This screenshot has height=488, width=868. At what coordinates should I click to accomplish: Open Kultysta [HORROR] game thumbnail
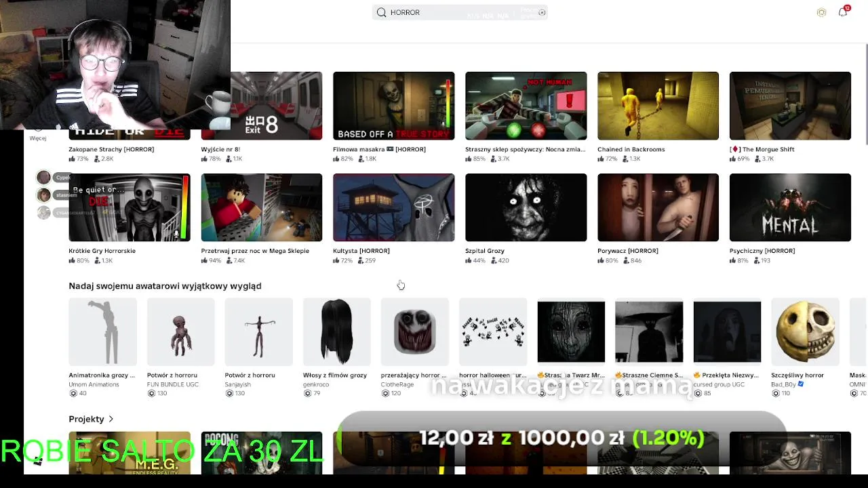pos(393,207)
